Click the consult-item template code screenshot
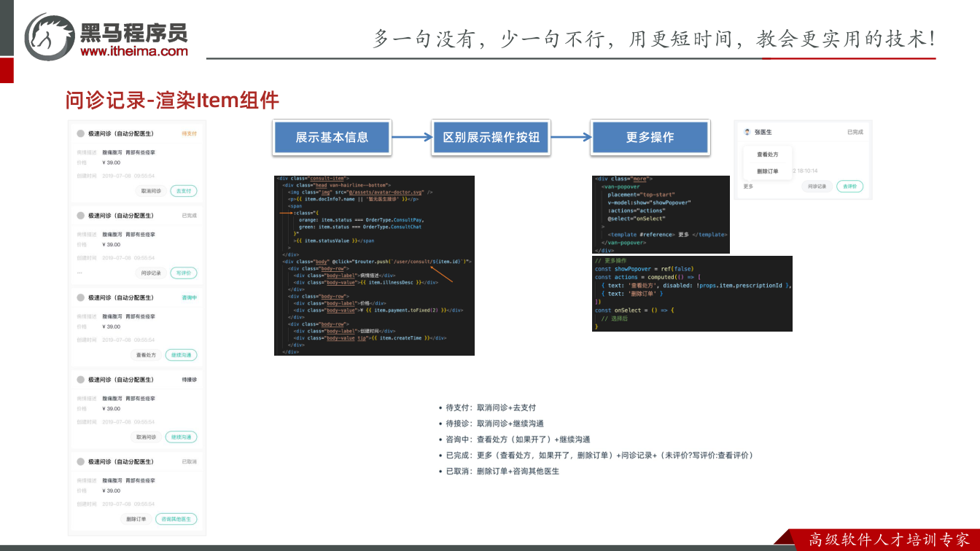Viewport: 980px width, 551px height. (x=374, y=265)
